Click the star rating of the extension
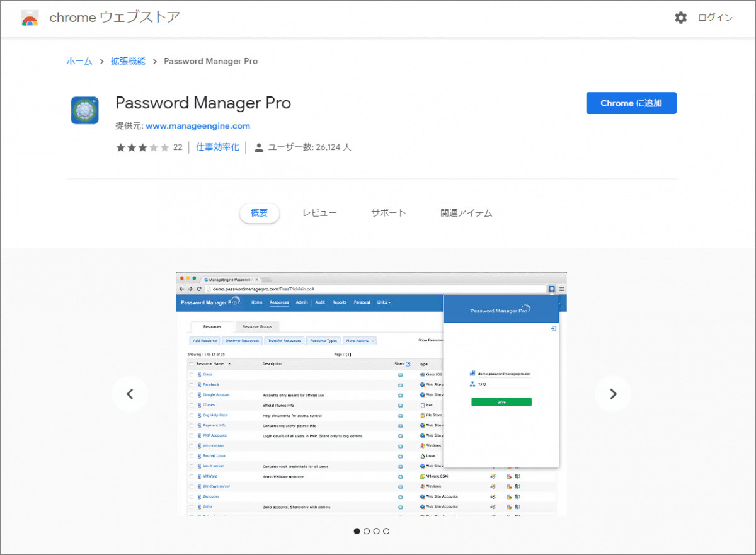Viewport: 756px width, 555px height. 142,147
